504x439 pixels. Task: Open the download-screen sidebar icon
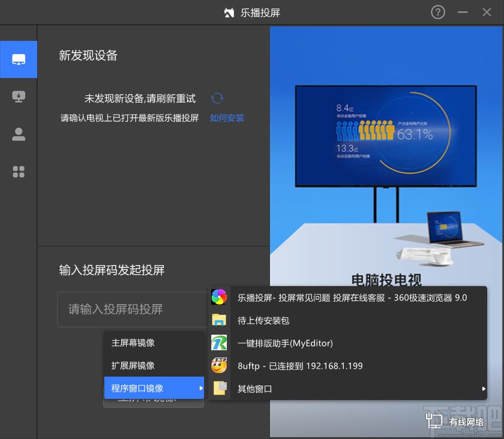(x=19, y=97)
